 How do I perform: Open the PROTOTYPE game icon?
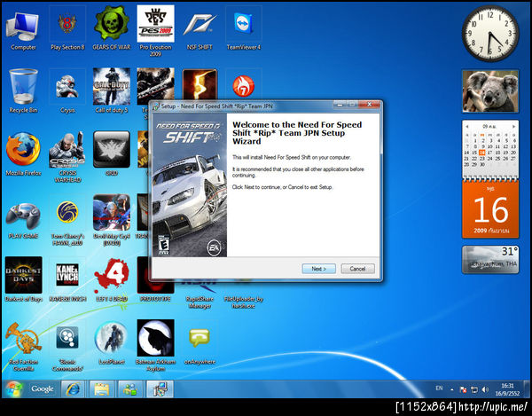(155, 288)
